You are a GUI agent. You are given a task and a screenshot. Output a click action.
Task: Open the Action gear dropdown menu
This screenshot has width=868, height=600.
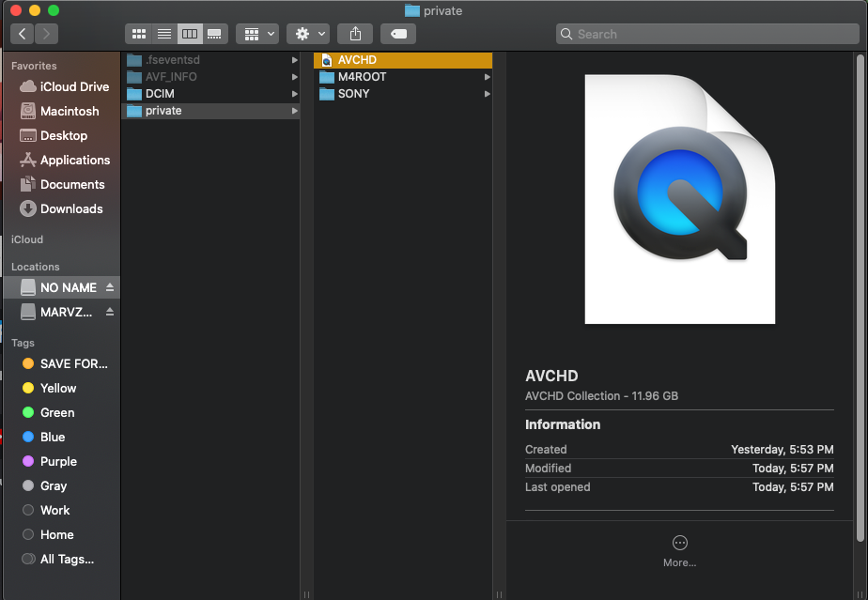point(310,34)
